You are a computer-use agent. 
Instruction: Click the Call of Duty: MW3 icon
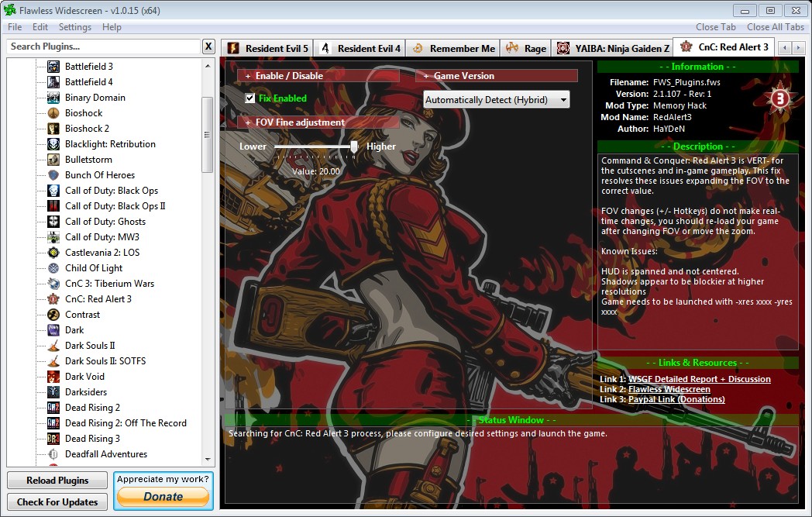click(x=53, y=237)
